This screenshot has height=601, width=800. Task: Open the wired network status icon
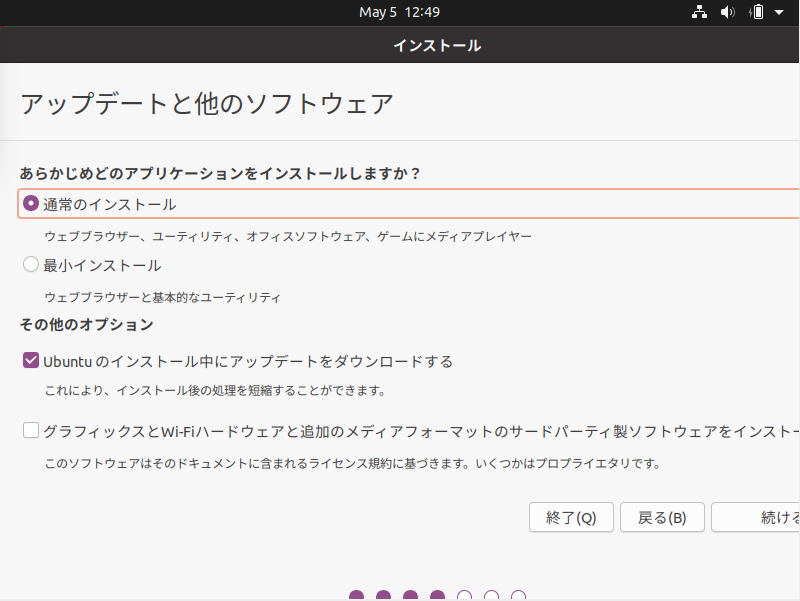[699, 12]
